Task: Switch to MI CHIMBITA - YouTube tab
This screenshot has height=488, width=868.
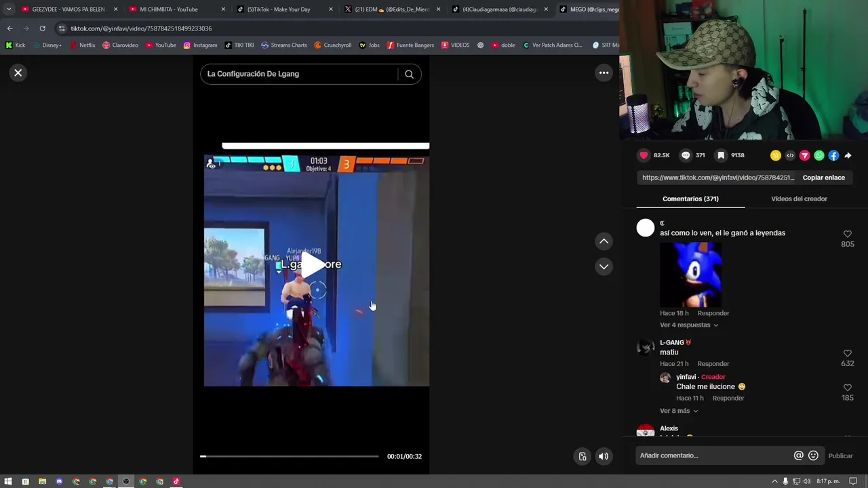Action: pyautogui.click(x=169, y=9)
